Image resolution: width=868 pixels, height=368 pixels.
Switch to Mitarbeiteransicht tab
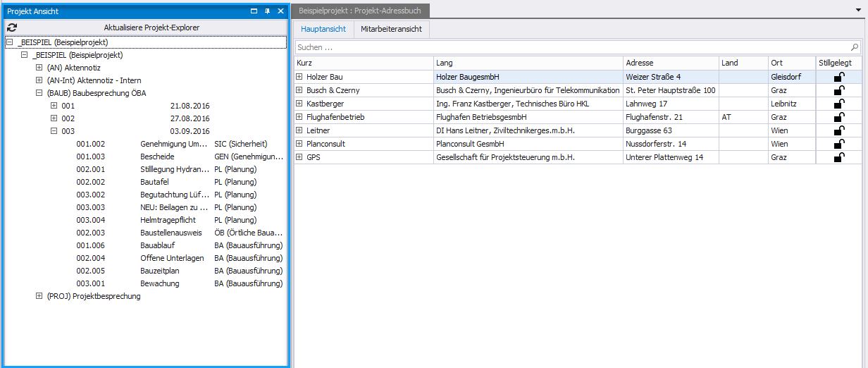(391, 29)
